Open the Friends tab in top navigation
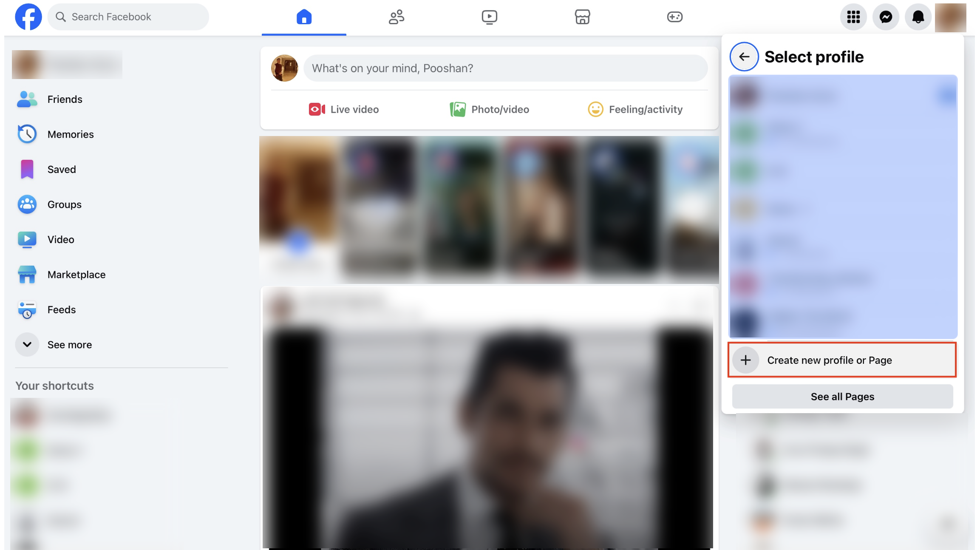The width and height of the screenshot is (980, 550). pos(397,17)
